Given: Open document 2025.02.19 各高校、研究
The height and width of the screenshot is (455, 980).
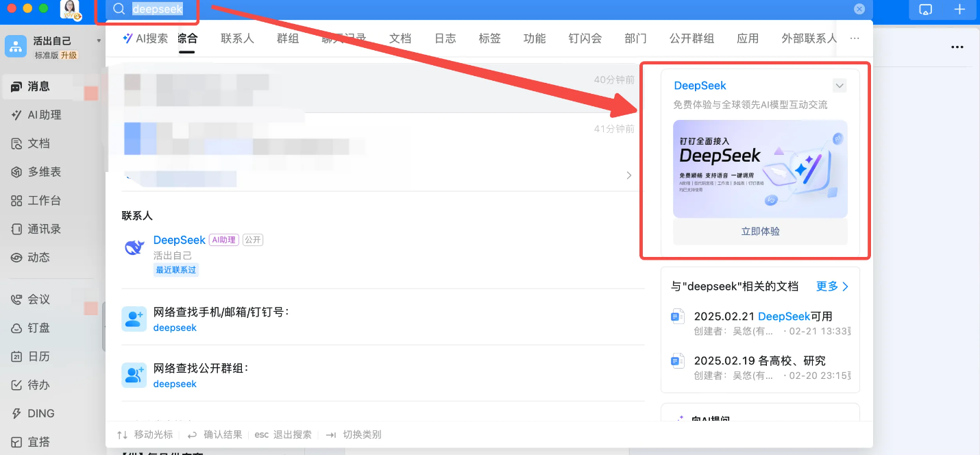Looking at the screenshot, I should [760, 360].
